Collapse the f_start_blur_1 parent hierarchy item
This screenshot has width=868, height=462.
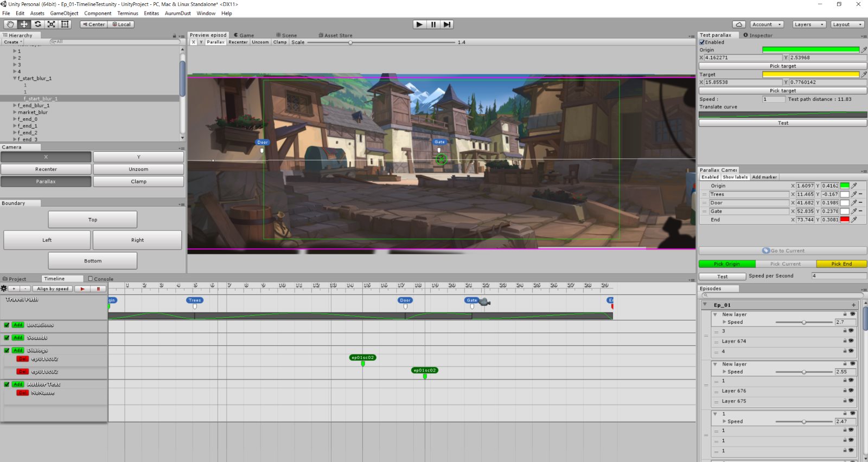pos(15,79)
